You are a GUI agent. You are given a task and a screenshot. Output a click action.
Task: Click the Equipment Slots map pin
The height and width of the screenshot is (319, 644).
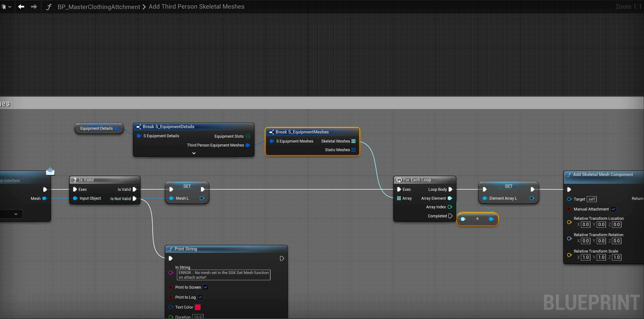click(248, 136)
